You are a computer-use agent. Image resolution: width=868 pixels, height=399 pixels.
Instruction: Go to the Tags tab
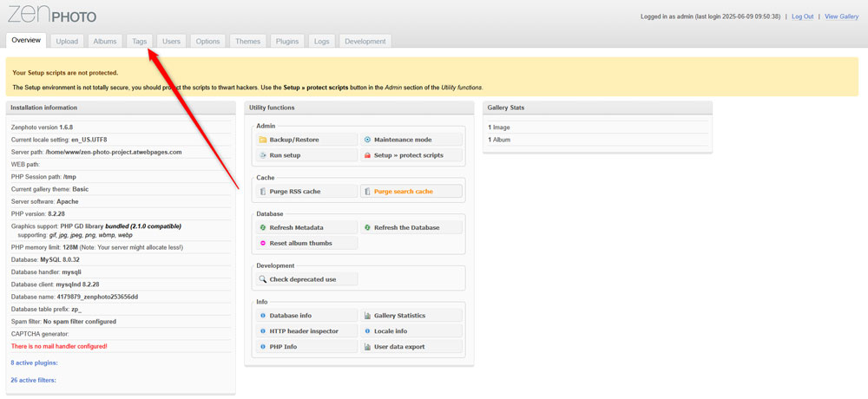pos(140,42)
